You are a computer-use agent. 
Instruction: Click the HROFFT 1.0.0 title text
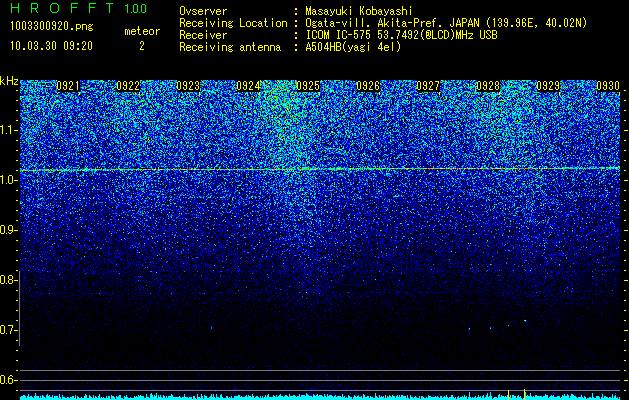[x=79, y=8]
